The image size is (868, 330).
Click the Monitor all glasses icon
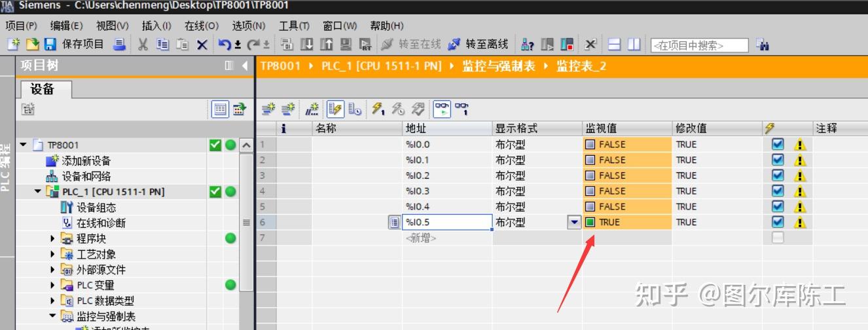(x=443, y=109)
